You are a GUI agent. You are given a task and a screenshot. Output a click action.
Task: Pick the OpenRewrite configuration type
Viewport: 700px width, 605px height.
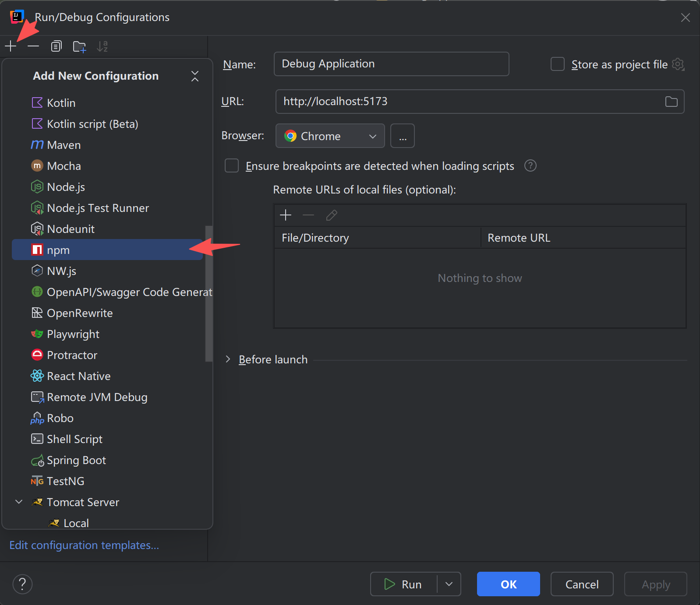(x=107, y=313)
